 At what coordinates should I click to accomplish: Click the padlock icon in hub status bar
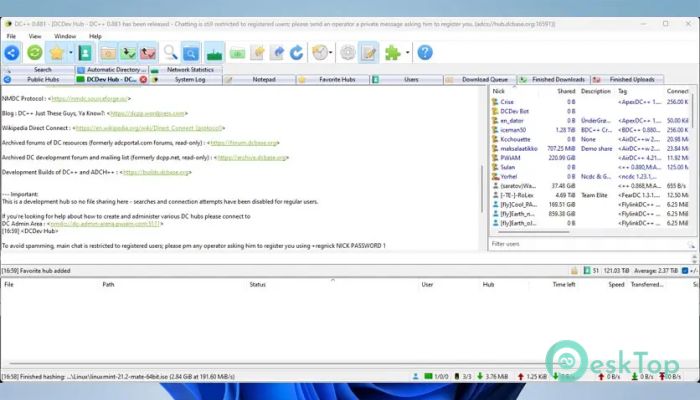coord(574,271)
